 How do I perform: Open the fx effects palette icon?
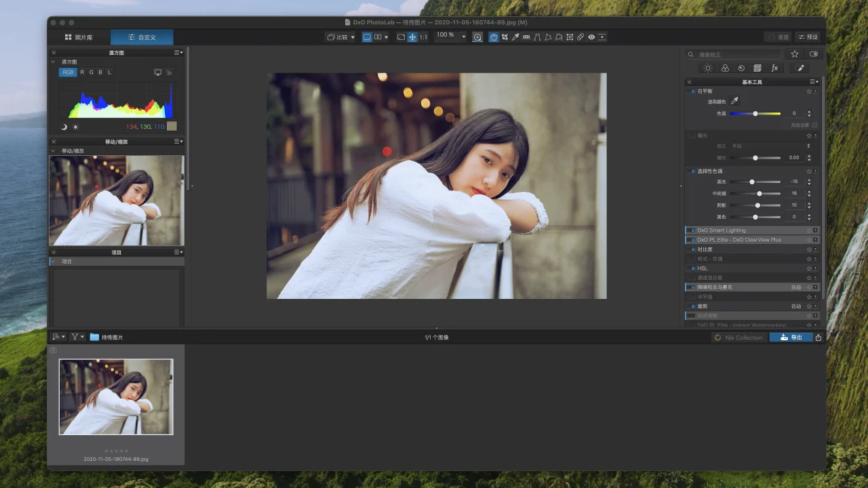(x=774, y=68)
